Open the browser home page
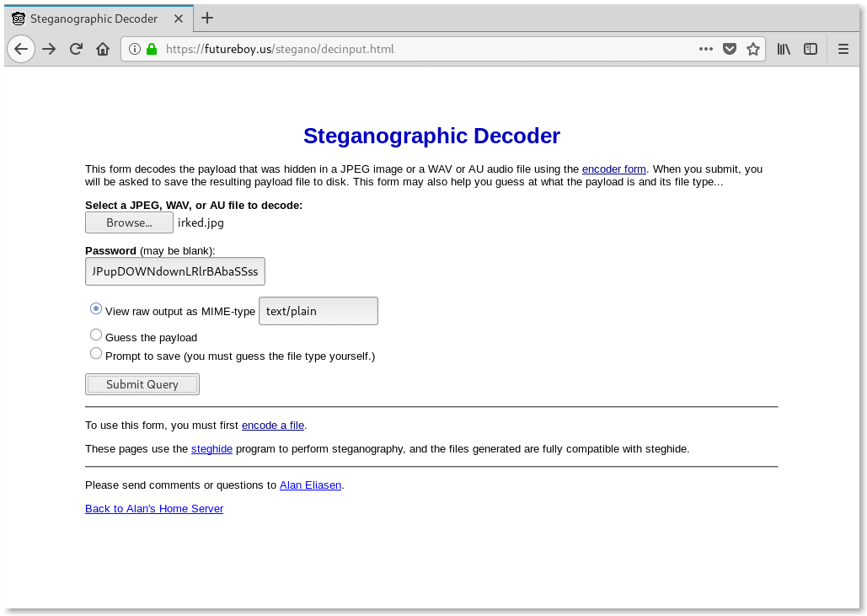Image resolution: width=867 pixels, height=616 pixels. click(102, 49)
